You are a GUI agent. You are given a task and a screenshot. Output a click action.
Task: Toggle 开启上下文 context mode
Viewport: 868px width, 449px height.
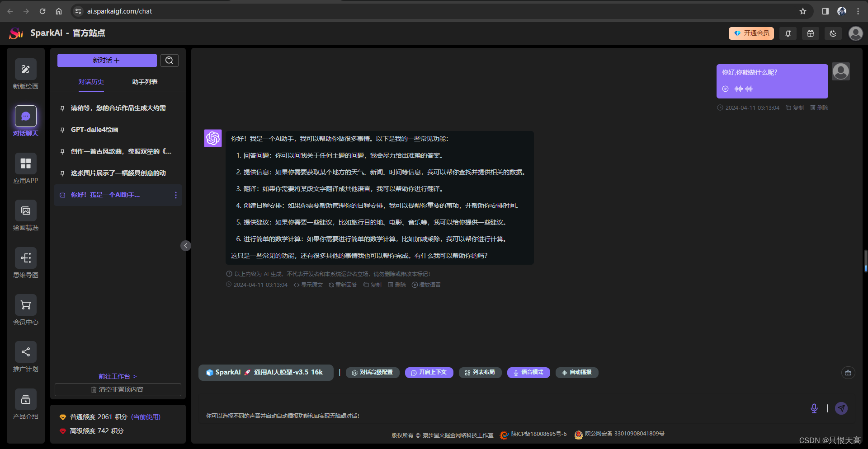click(429, 373)
